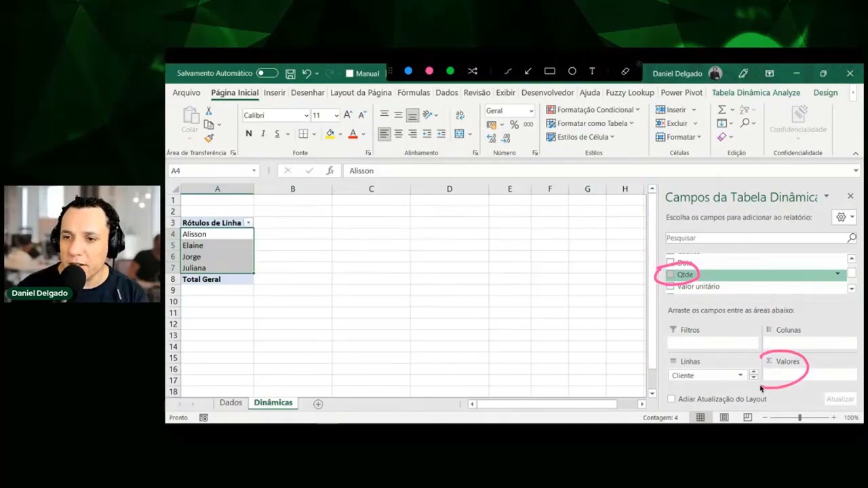Apply underline (S) formatting
The image size is (868, 488).
(x=277, y=134)
